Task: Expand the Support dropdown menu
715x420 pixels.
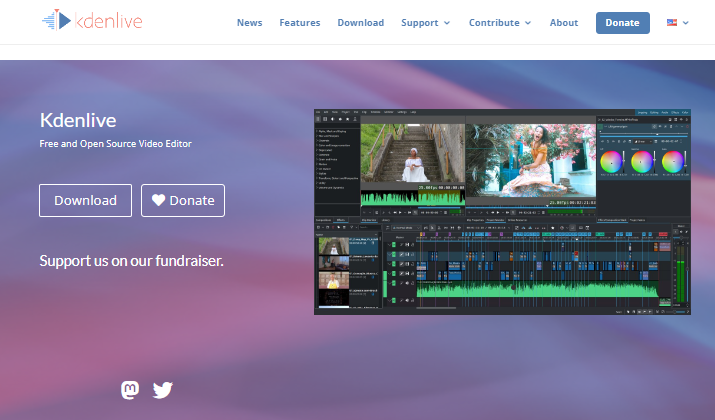Action: pyautogui.click(x=425, y=23)
